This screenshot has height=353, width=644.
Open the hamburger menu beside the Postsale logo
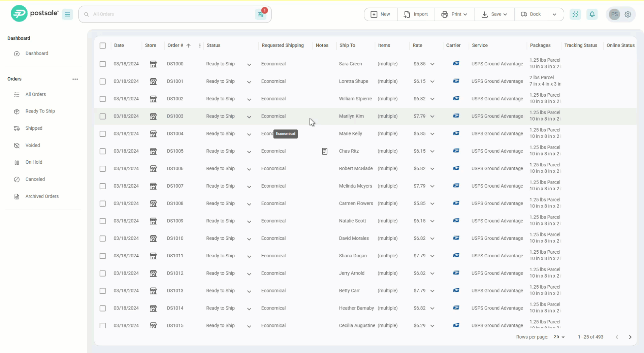[67, 14]
